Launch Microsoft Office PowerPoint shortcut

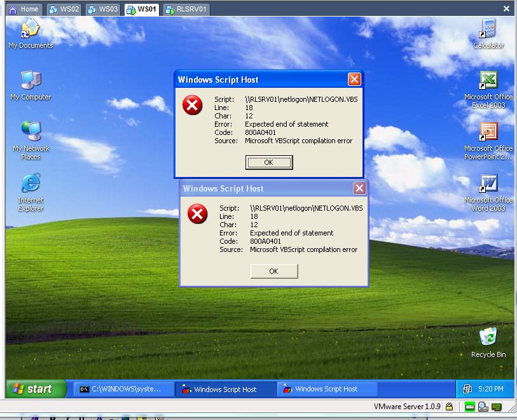[488, 141]
